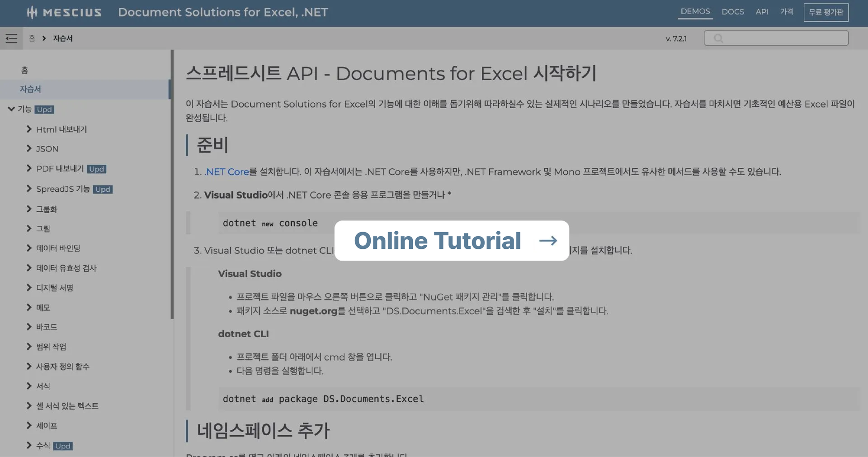This screenshot has height=457, width=868.
Task: Open 셀 서식 있는 텍스트 sidebar item
Action: pos(67,406)
